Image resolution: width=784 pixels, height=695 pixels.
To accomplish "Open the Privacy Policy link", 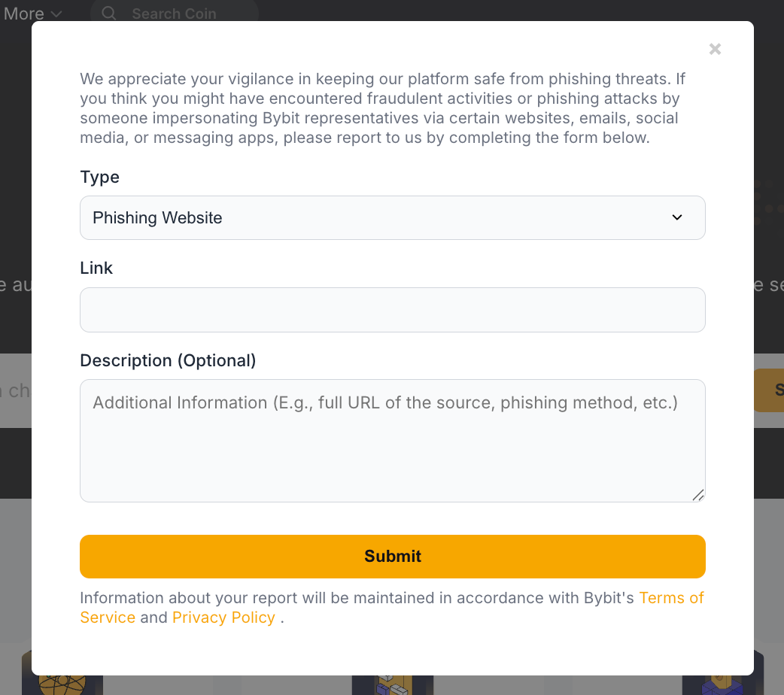I will coord(223,618).
